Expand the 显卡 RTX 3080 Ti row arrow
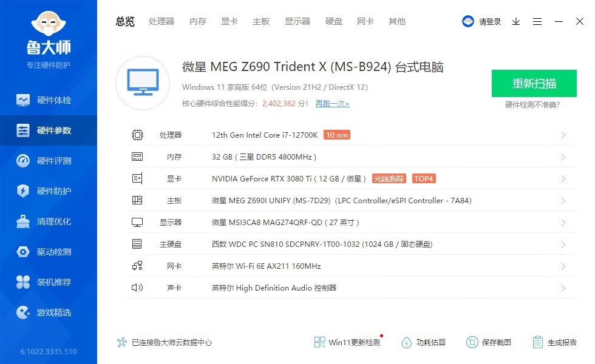This screenshot has width=595, height=364. (x=563, y=179)
